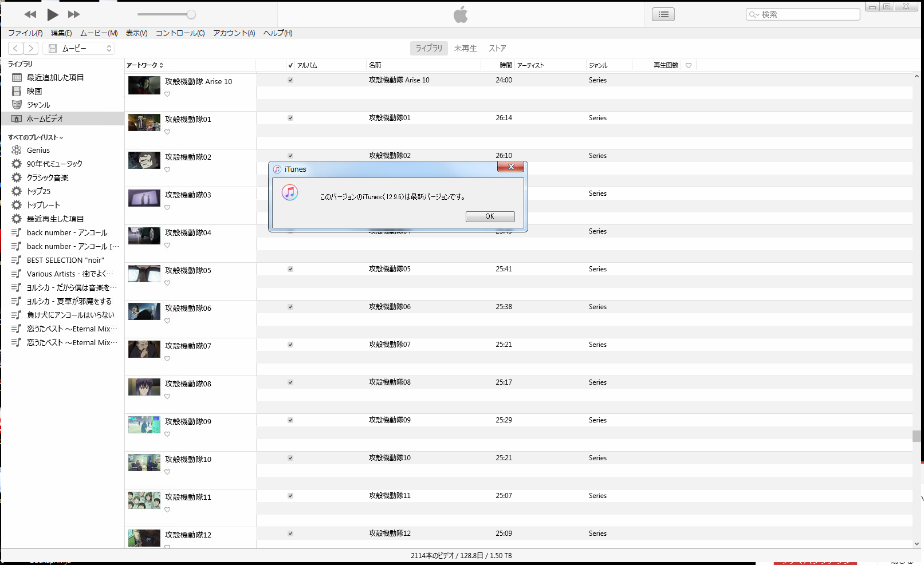Sort by the 時間 column header
Viewport: 924px width, 565px height.
click(x=506, y=65)
